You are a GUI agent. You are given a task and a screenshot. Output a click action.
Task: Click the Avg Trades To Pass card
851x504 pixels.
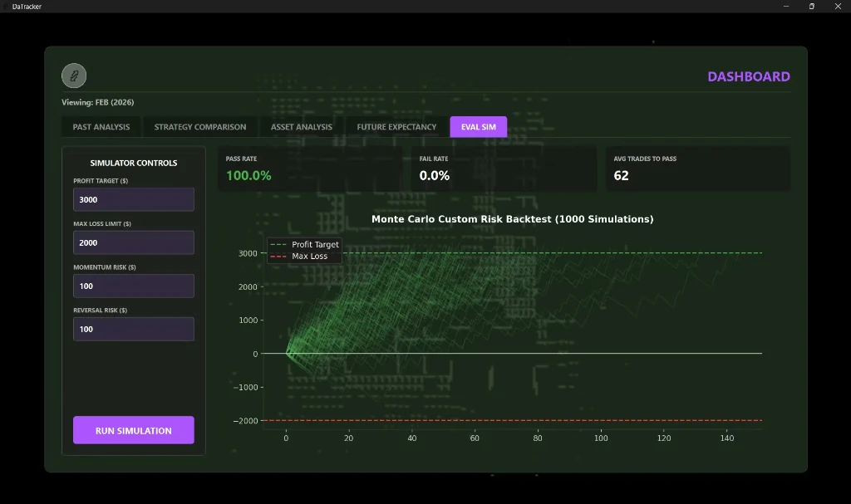tap(697, 169)
